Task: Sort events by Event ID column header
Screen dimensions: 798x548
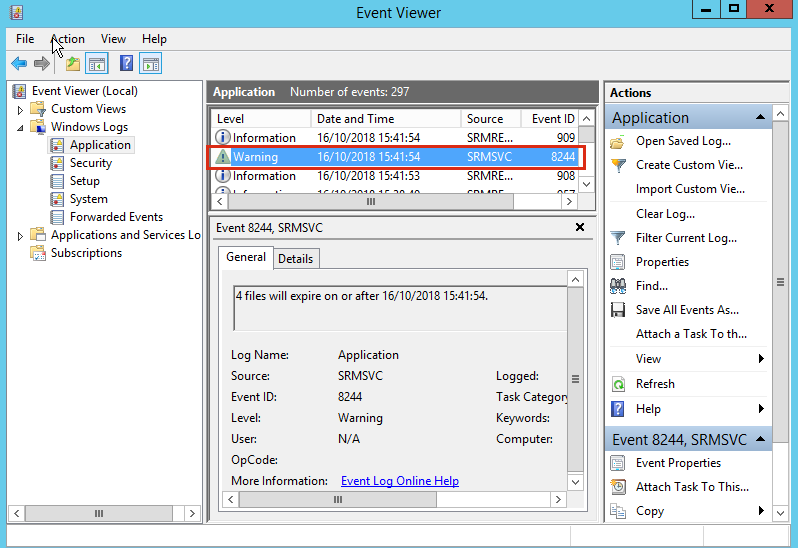Action: 550,119
